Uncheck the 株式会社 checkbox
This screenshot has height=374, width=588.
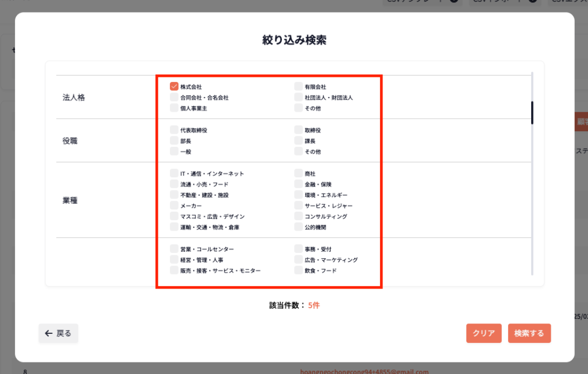(x=174, y=87)
